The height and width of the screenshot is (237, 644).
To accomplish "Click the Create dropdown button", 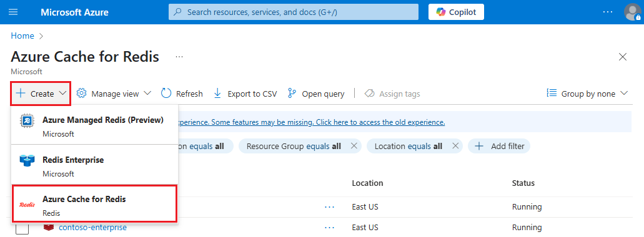I will click(41, 94).
